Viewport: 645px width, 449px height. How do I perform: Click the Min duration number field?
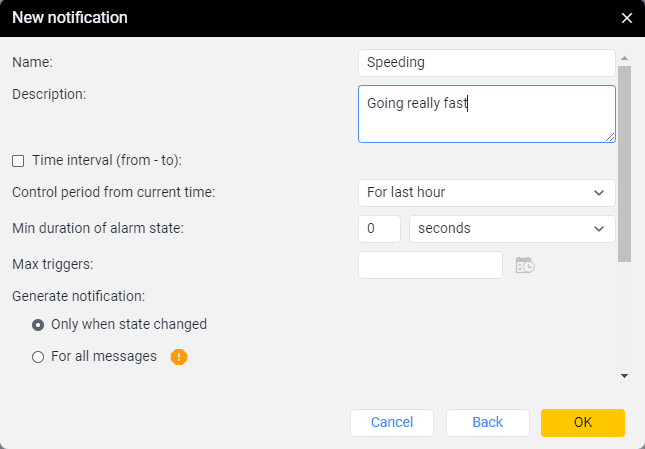[379, 228]
